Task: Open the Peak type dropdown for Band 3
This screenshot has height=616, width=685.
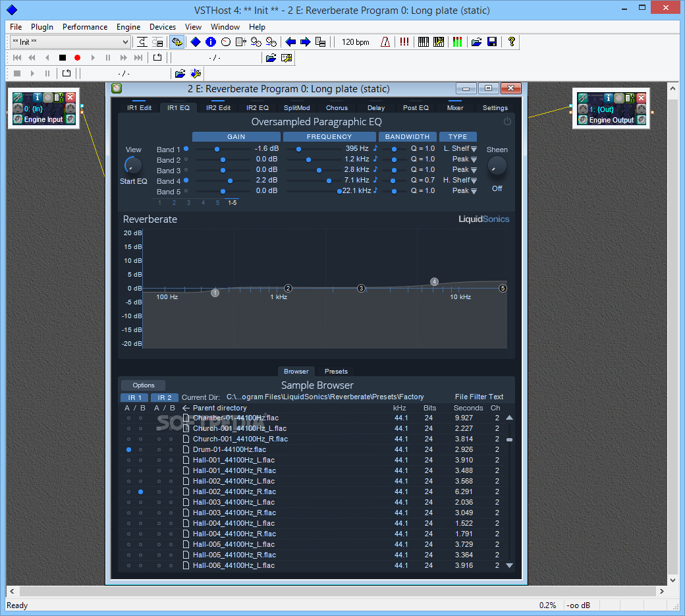Action: pyautogui.click(x=474, y=171)
